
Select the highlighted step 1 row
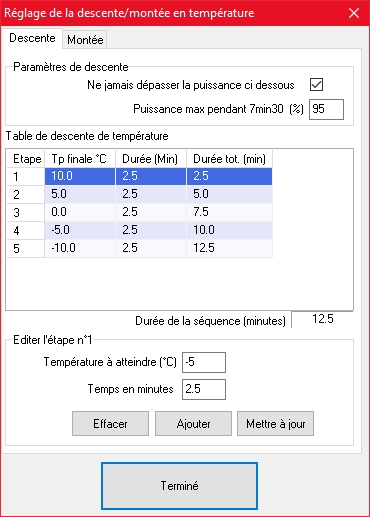coord(140,176)
